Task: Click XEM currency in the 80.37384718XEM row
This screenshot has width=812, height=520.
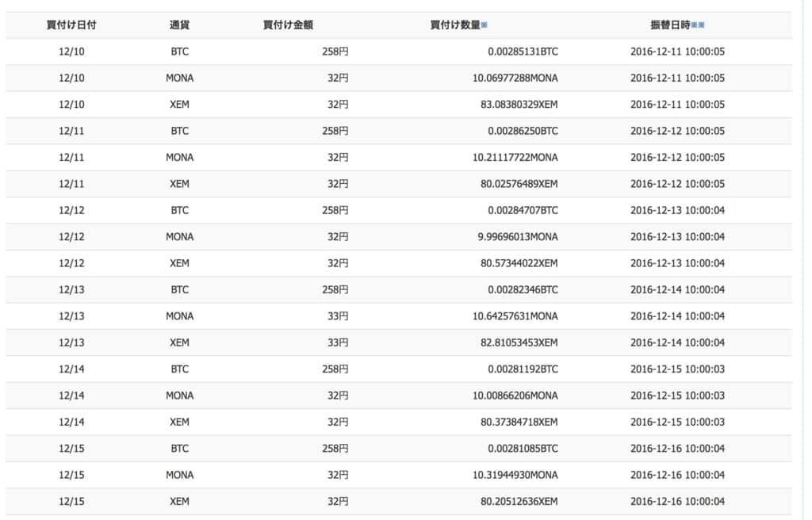Action: (180, 422)
